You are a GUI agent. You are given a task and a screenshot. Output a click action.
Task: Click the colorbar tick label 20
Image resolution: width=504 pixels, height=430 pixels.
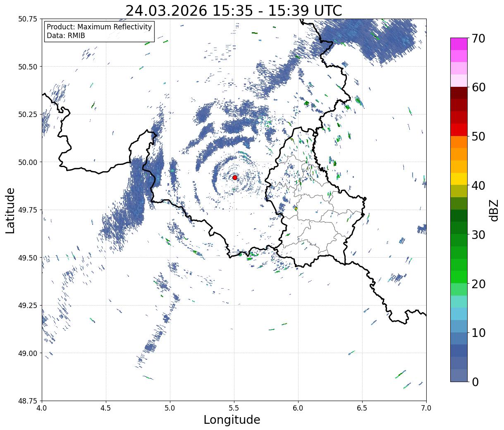pos(479,284)
